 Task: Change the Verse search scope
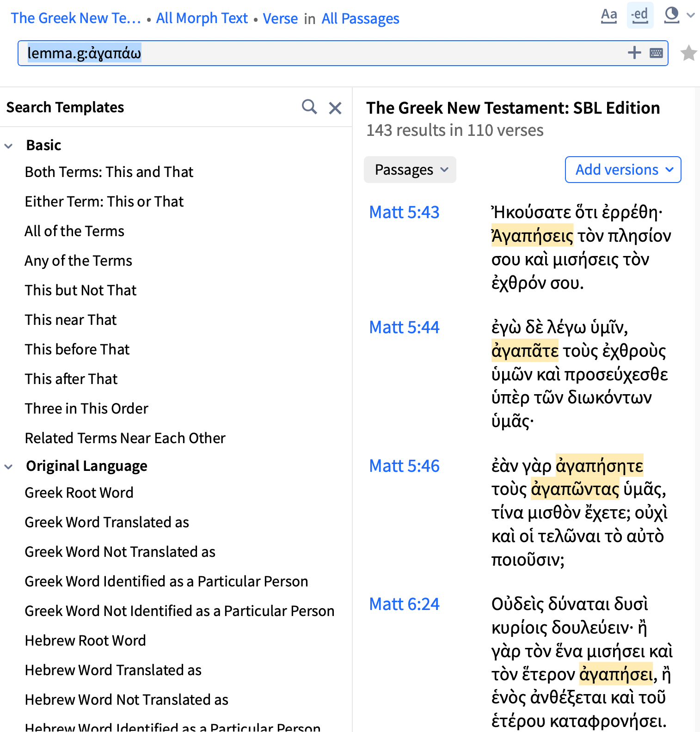tap(280, 18)
